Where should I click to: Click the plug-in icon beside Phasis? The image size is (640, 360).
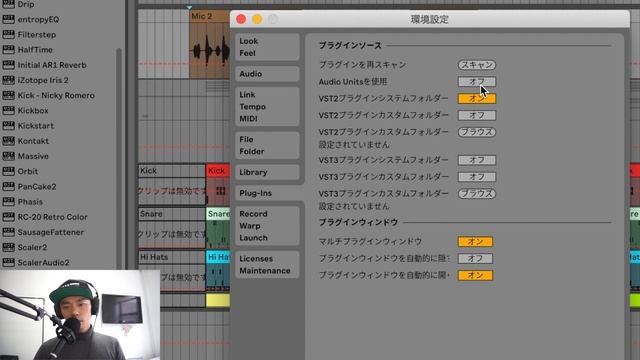(x=8, y=202)
